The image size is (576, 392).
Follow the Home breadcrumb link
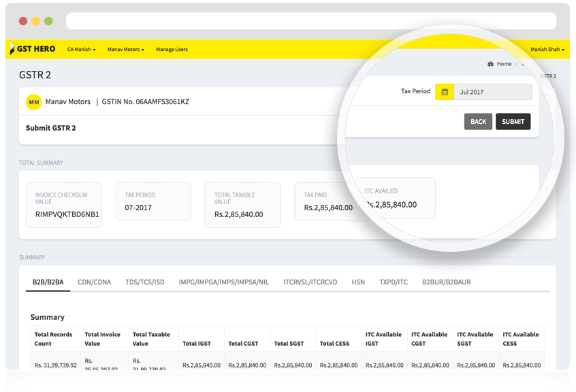click(x=504, y=64)
